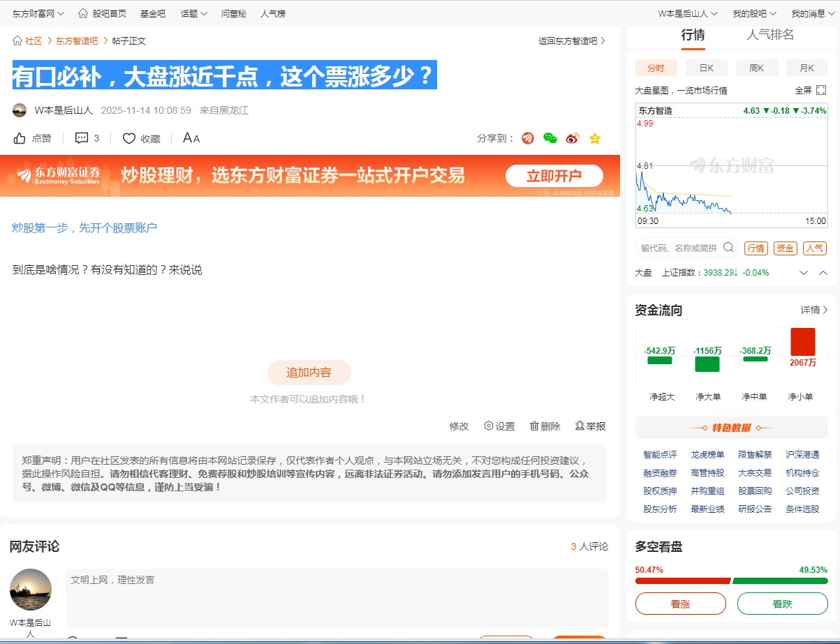
Task: Open 人气榜 in top navigation
Action: coord(273,13)
